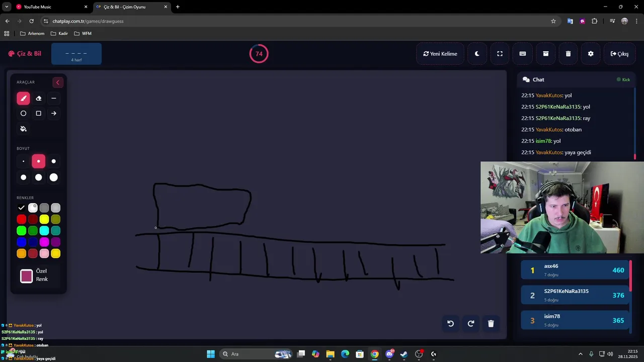Screen dimensions: 644x362
Task: Undo the last drawing stroke
Action: (x=451, y=324)
